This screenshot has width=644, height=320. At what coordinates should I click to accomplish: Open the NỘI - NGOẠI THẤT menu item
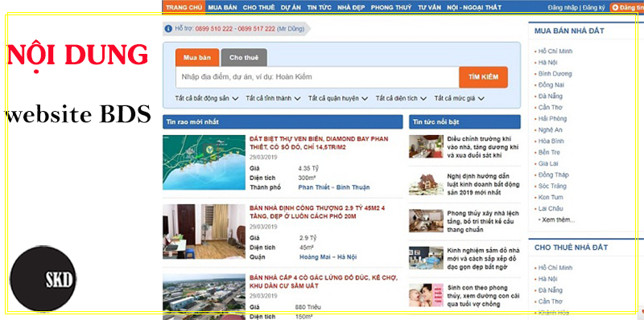(474, 7)
